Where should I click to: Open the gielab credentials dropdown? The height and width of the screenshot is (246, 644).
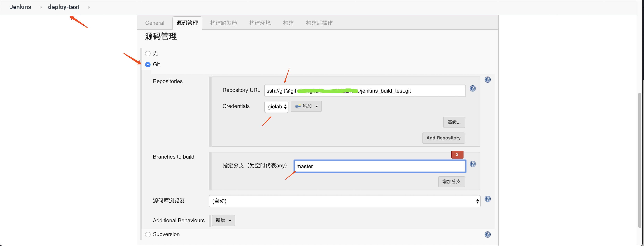[276, 107]
